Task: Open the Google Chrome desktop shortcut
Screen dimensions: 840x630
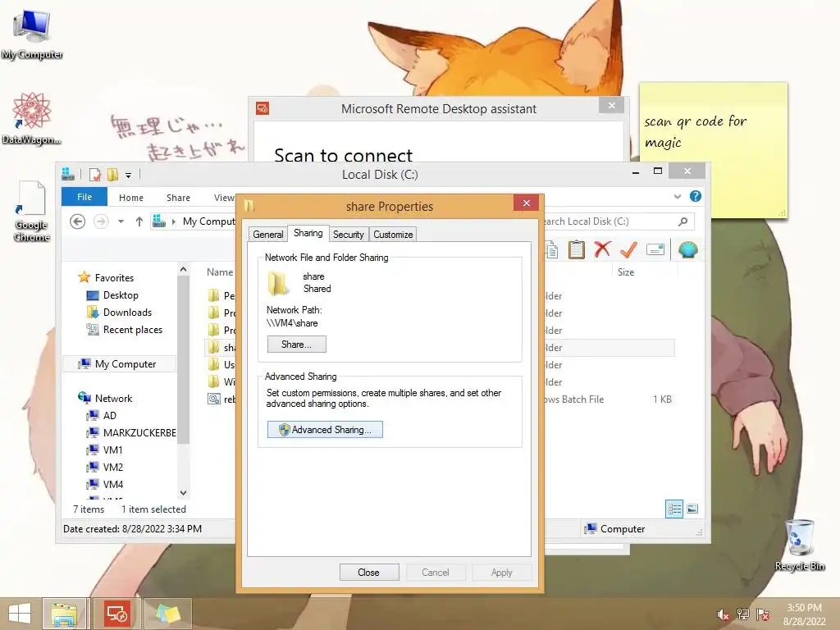Action: click(32, 212)
